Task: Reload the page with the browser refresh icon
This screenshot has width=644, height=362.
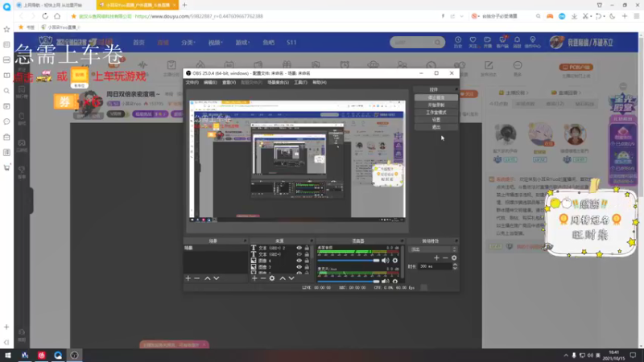Action: pos(45,16)
